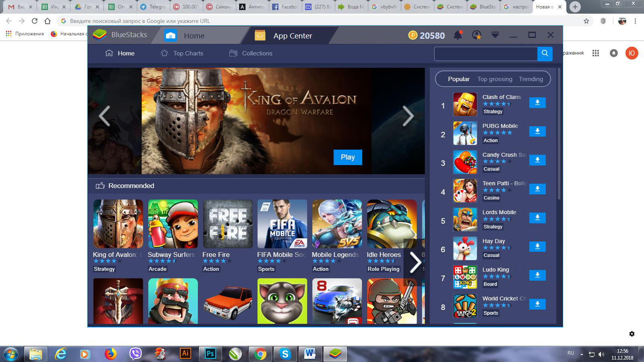Click the gold coin points icon
Viewport: 644px width, 362px height.
(x=413, y=35)
